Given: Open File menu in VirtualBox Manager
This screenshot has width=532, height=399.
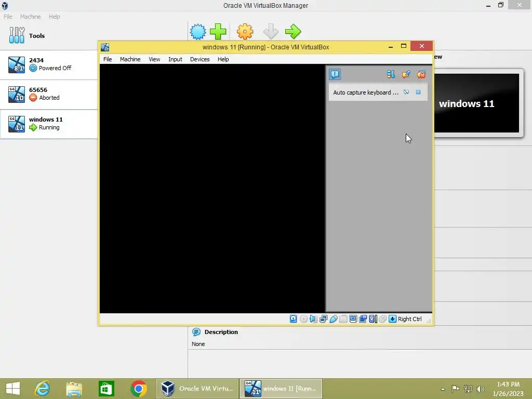Looking at the screenshot, I should click(x=8, y=17).
